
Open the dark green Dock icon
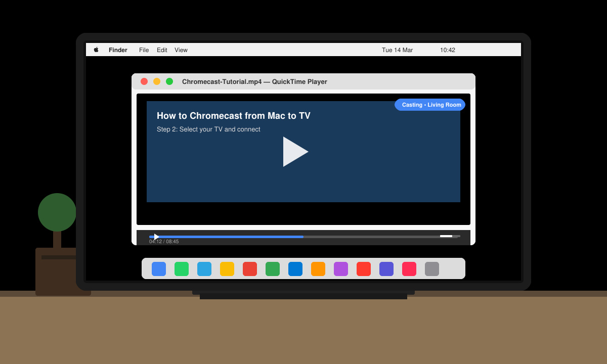click(273, 269)
